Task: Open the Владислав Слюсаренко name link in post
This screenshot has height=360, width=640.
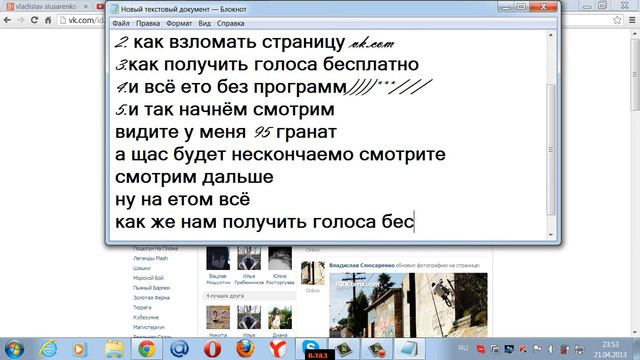Action: point(362,265)
